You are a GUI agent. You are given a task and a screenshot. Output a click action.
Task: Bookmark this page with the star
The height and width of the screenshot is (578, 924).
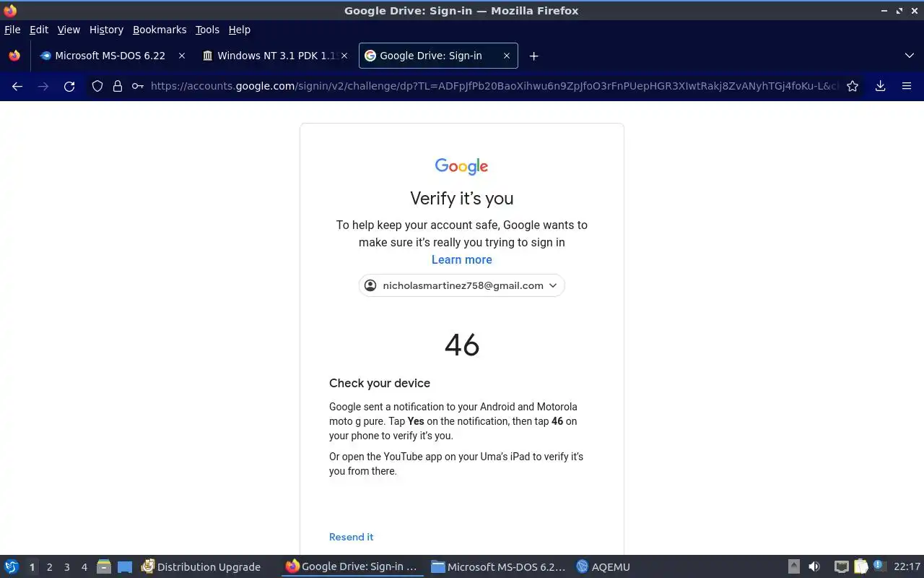click(853, 86)
